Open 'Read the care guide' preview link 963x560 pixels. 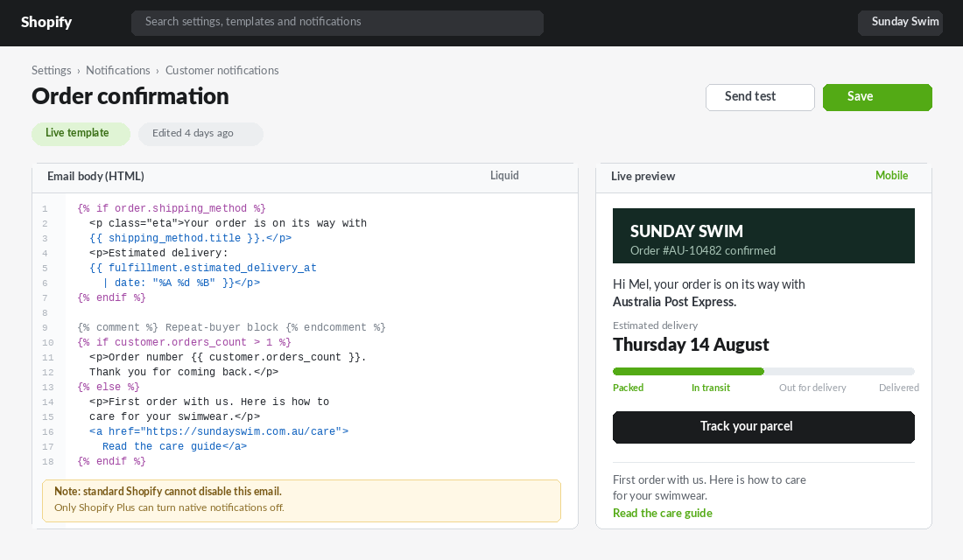tap(662, 514)
